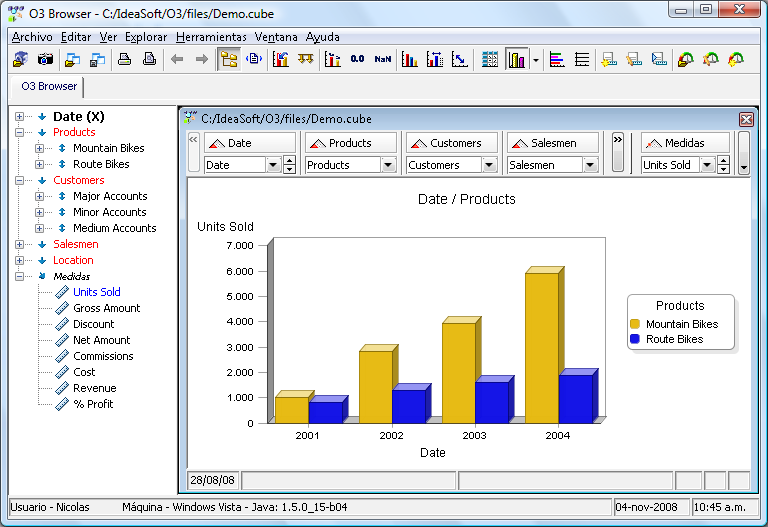This screenshot has width=768, height=527.
Task: Click the horizontal colored bars icon
Action: pos(557,59)
